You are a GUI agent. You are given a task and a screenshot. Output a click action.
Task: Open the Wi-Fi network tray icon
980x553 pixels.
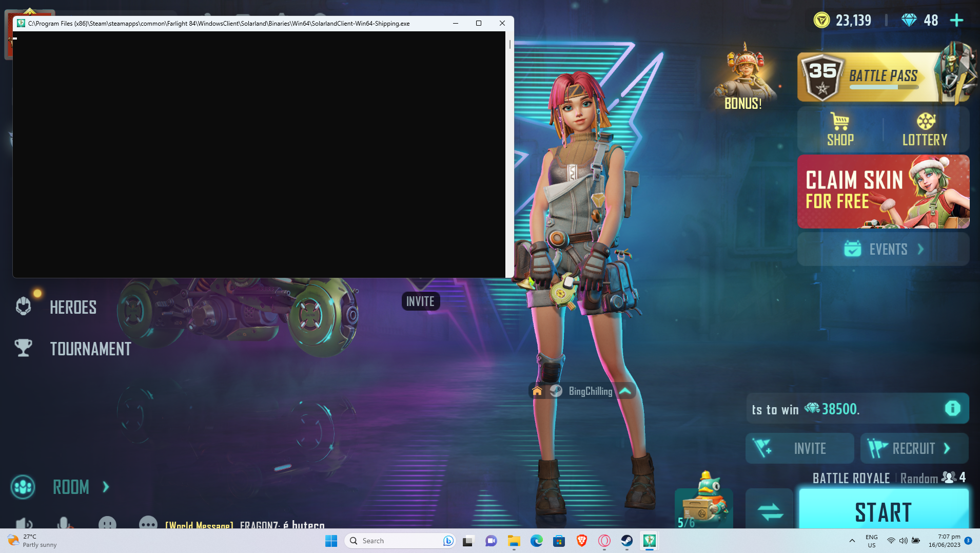pos(891,541)
